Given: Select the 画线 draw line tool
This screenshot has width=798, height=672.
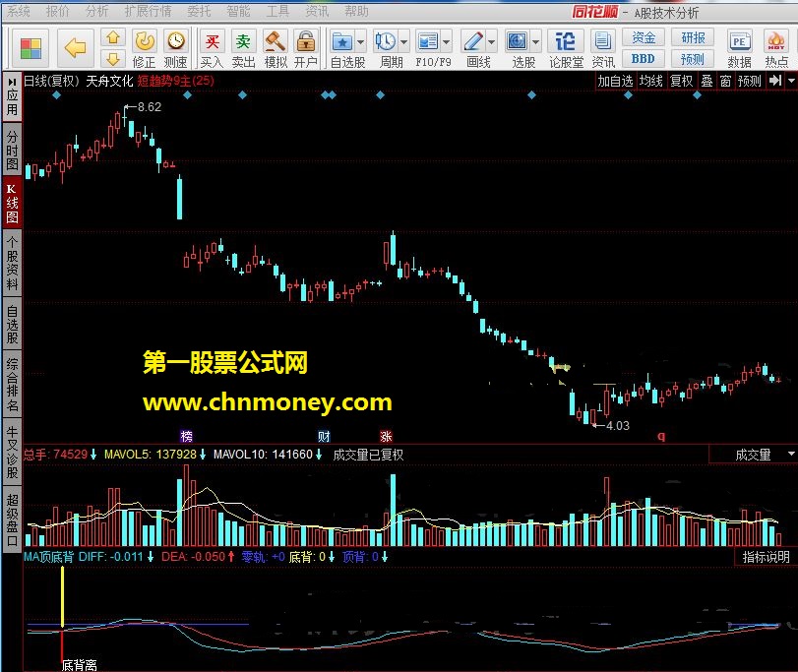Looking at the screenshot, I should (x=473, y=42).
